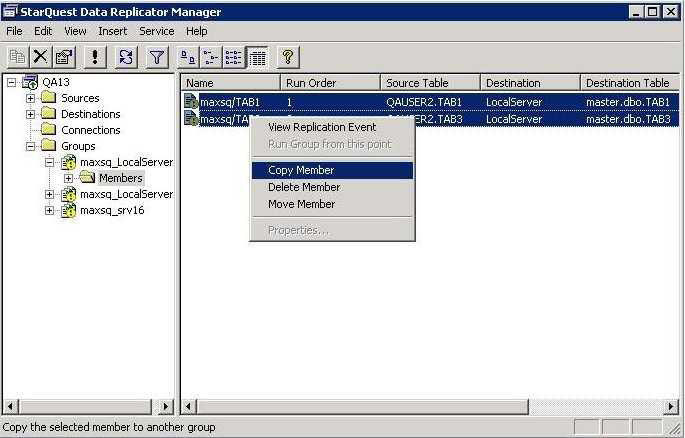685x438 pixels.
Task: Sort list by Run Order column header
Action: 330,83
